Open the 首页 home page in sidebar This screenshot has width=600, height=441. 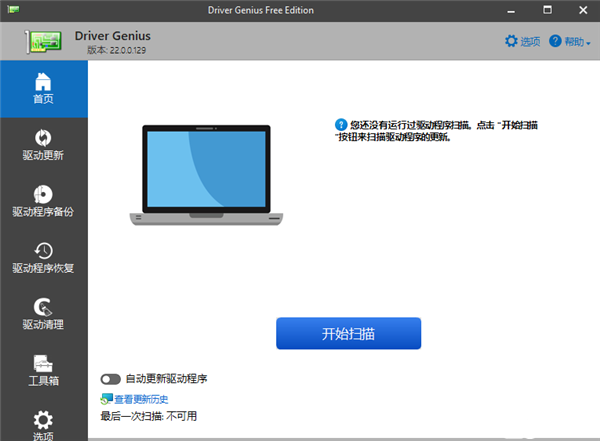[43, 87]
